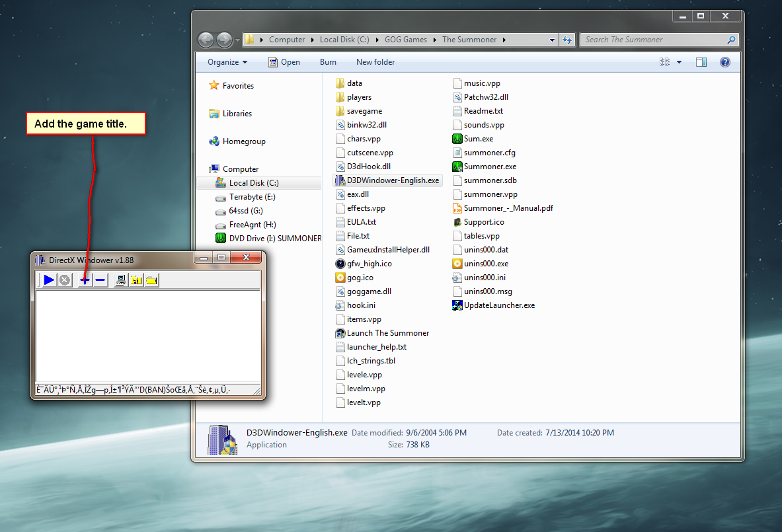Refresh the Explorer folder view

point(567,40)
